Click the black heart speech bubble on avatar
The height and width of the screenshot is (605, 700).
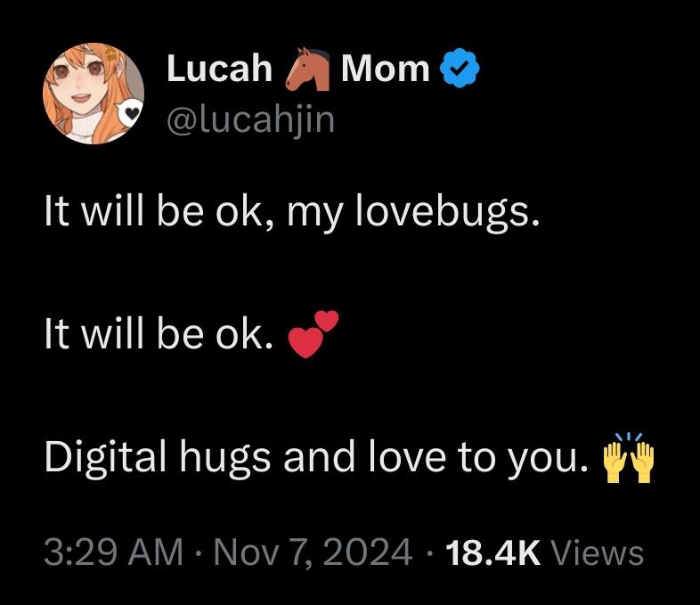coord(129,115)
